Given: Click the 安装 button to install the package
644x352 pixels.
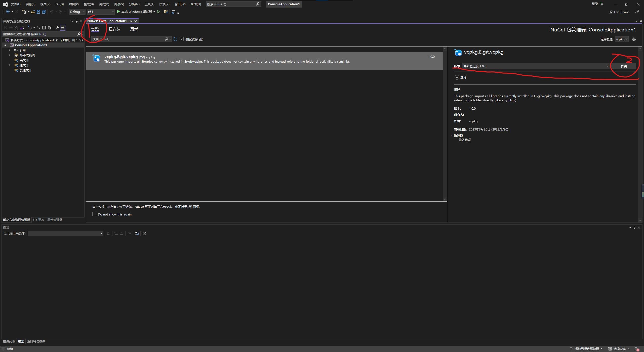Looking at the screenshot, I should pyautogui.click(x=624, y=66).
